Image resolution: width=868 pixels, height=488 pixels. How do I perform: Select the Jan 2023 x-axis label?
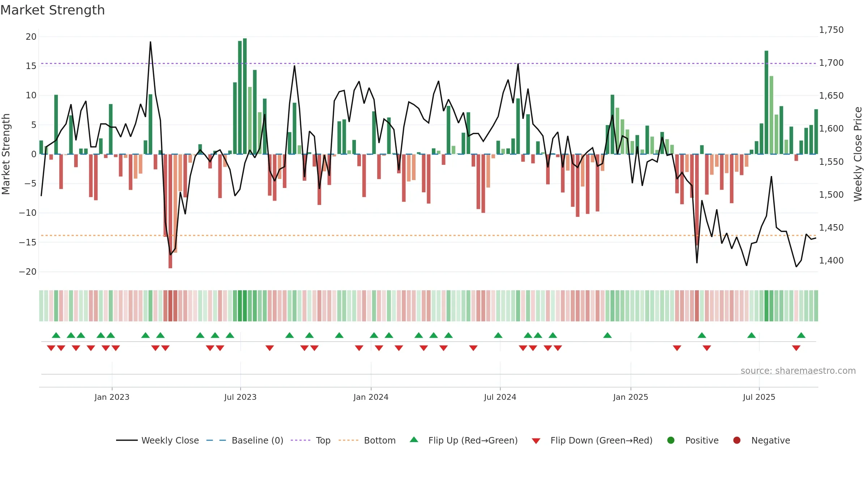112,397
